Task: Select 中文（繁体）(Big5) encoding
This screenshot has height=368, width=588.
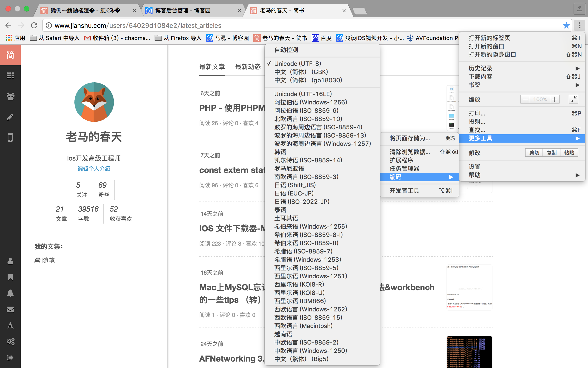Action: click(322, 359)
